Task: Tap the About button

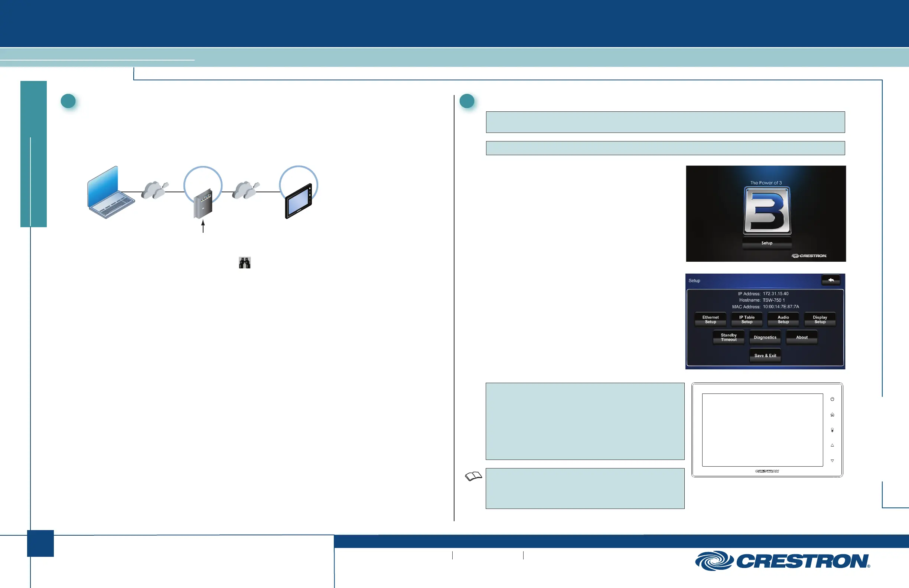Action: pyautogui.click(x=802, y=337)
